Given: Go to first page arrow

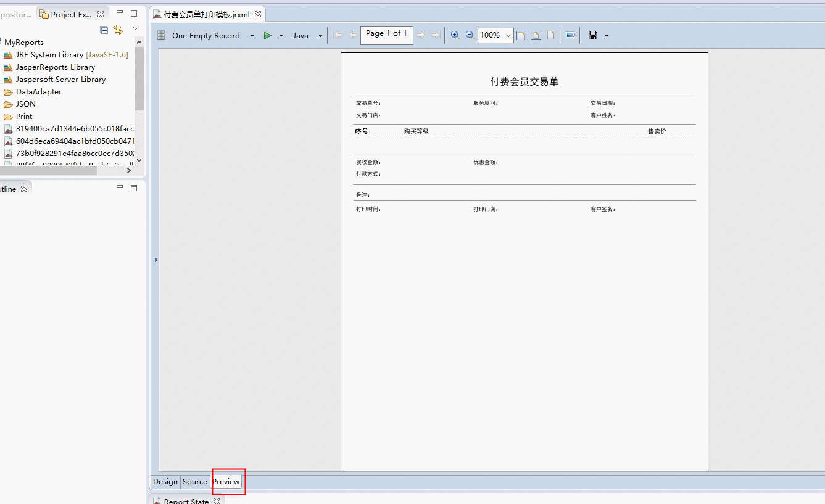Looking at the screenshot, I should click(338, 36).
